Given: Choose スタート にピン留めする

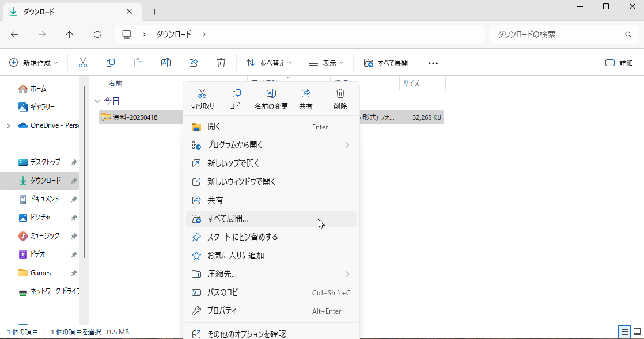Looking at the screenshot, I should click(271, 237).
